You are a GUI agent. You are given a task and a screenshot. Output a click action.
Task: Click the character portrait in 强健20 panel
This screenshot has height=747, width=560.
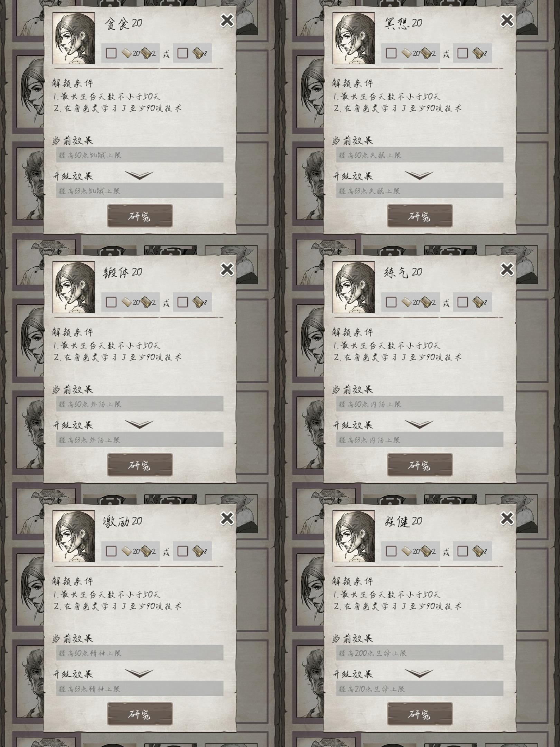(x=354, y=536)
